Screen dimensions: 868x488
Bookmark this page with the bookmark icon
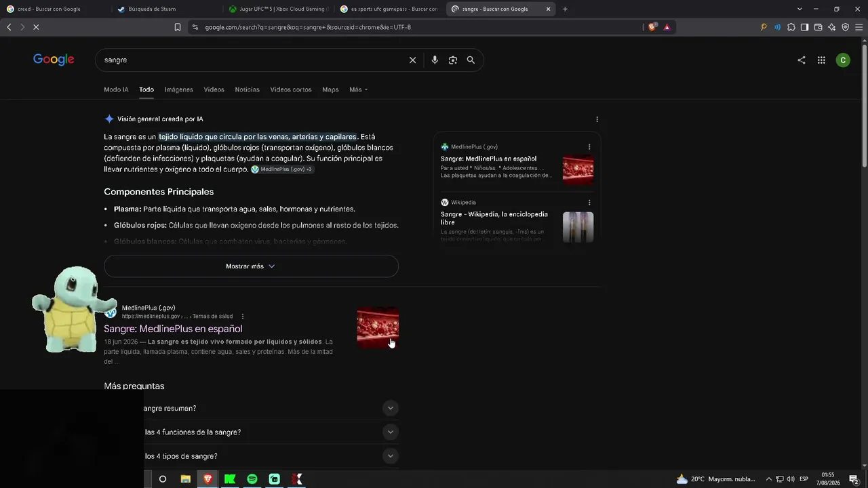point(178,27)
